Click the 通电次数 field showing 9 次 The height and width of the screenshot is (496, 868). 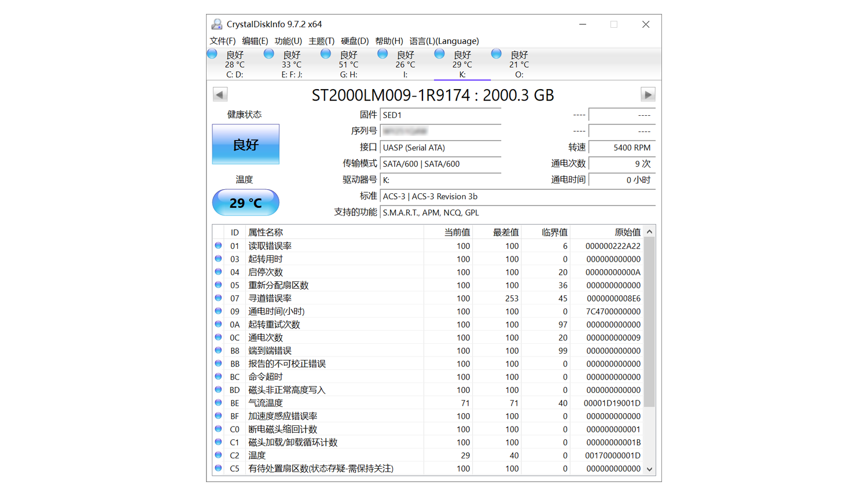pyautogui.click(x=622, y=164)
